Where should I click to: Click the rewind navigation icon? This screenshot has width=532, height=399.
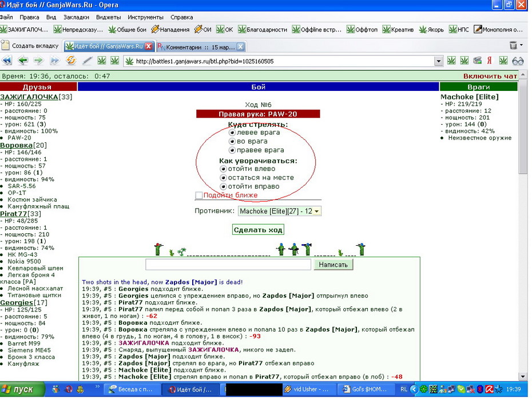click(7, 61)
